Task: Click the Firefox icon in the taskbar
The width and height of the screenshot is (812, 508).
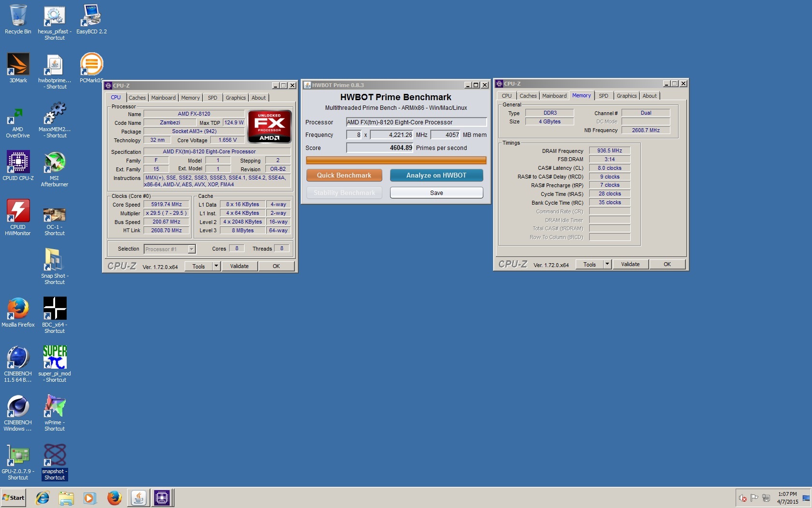Action: click(114, 497)
